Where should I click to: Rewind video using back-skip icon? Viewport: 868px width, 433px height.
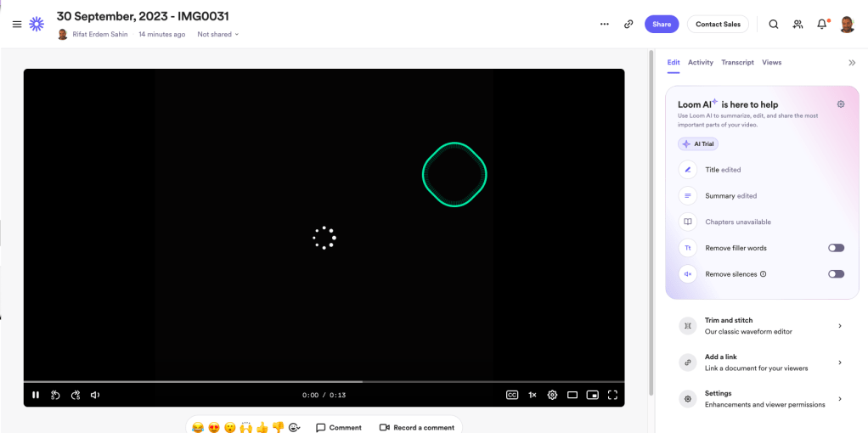point(55,395)
